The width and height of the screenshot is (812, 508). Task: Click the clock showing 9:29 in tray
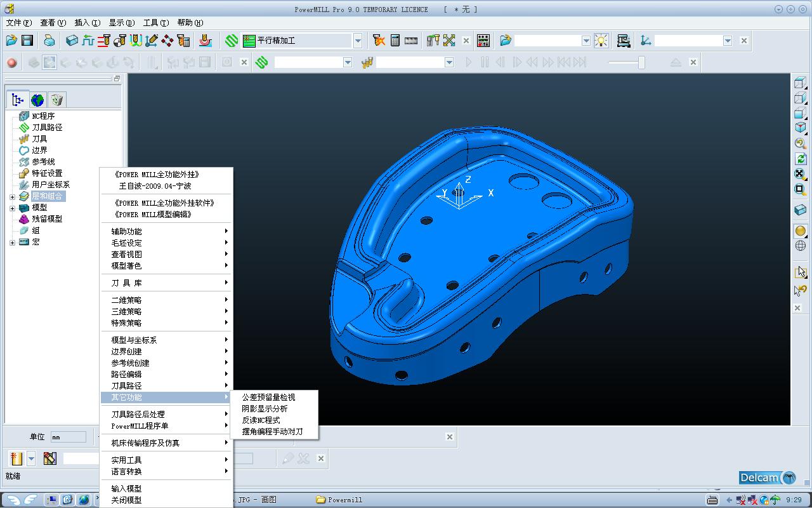(x=794, y=500)
